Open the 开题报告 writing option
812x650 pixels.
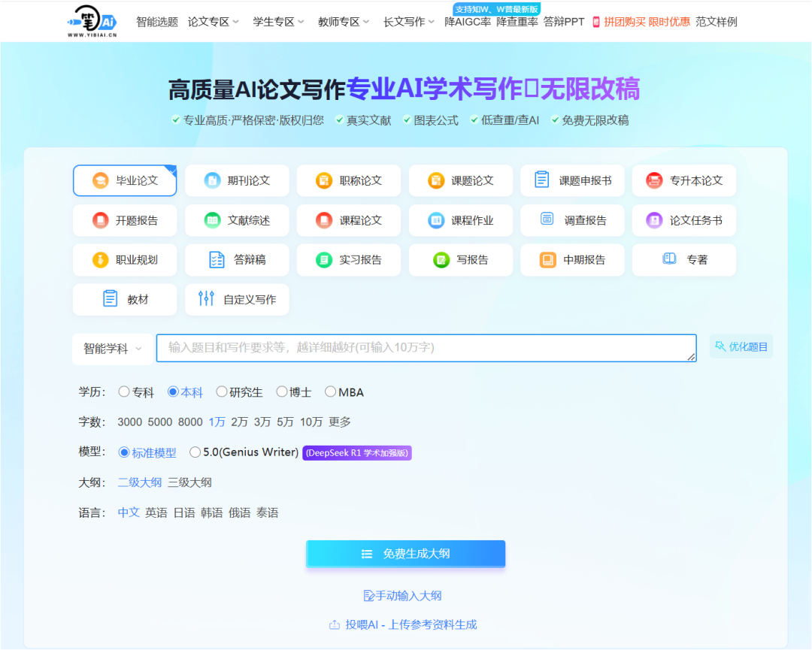tap(124, 220)
